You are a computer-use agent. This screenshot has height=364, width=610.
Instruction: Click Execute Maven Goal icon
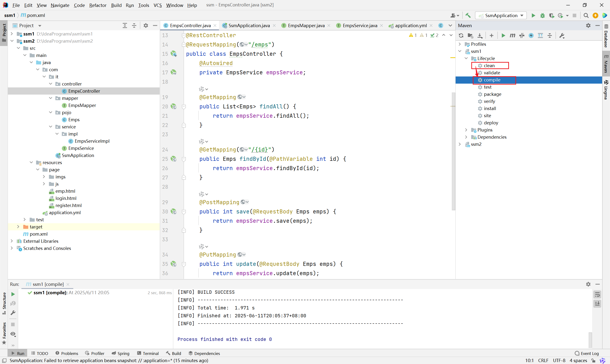pyautogui.click(x=512, y=35)
